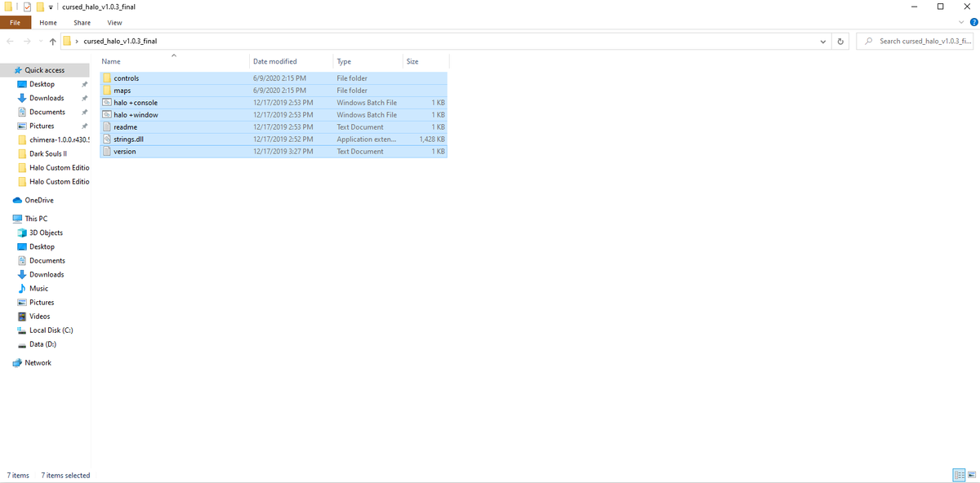Switch to details view icon in status bar
This screenshot has height=483, width=980.
959,475
